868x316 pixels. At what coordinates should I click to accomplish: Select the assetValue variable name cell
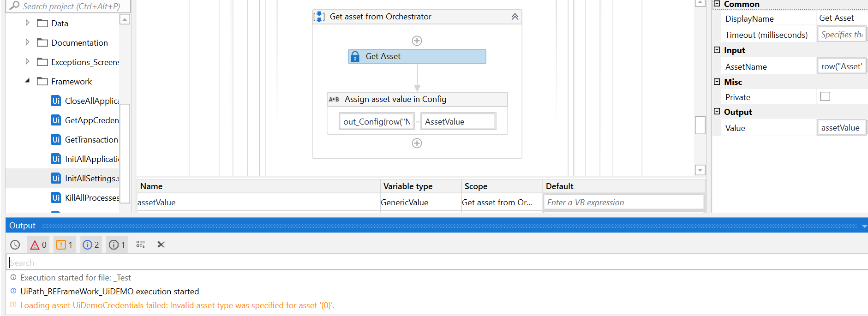(258, 202)
